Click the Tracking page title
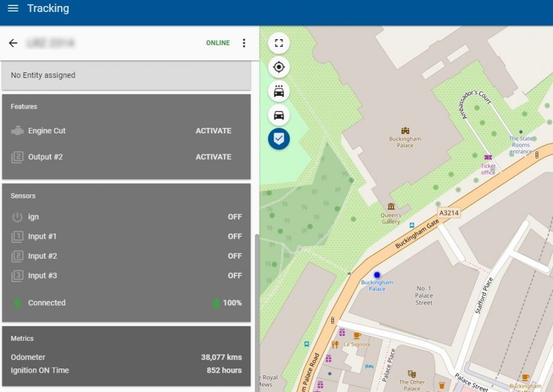 tap(48, 8)
